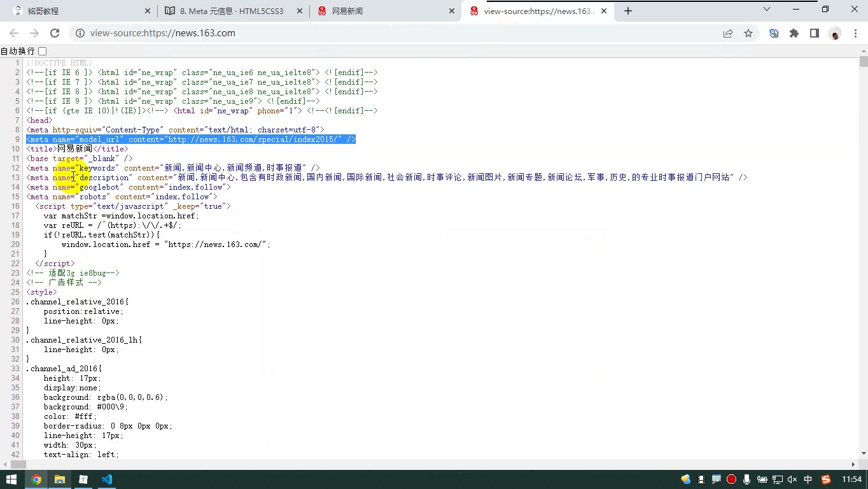This screenshot has height=489, width=868.
Task: Open a new browser tab
Action: click(628, 11)
